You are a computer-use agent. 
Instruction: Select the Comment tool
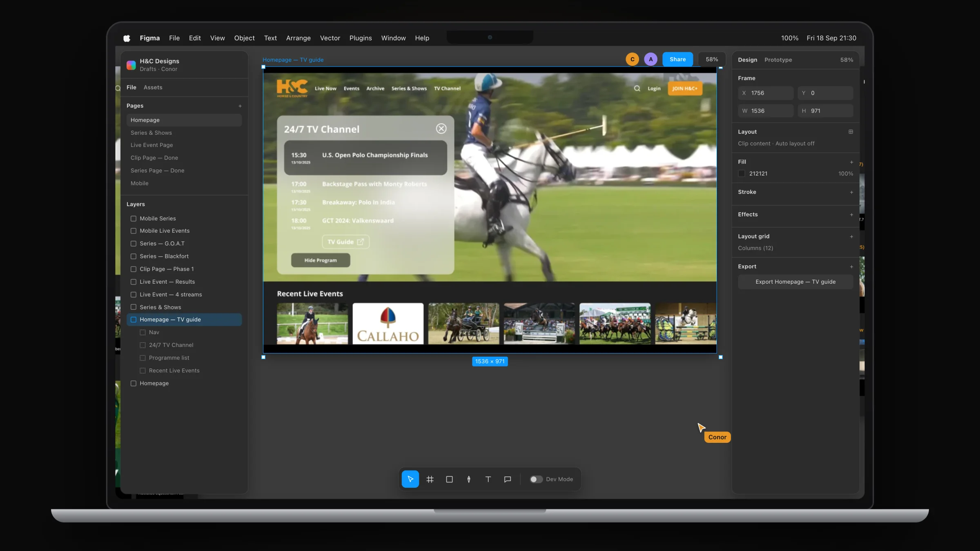(x=508, y=479)
